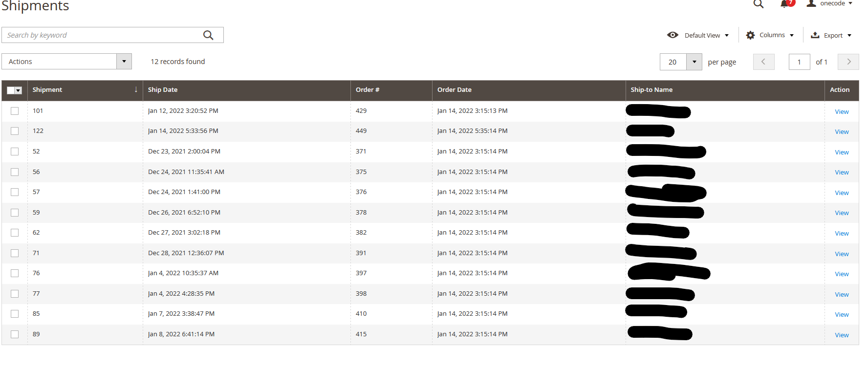Click the current page number field
The image size is (868, 371).
[x=799, y=62]
